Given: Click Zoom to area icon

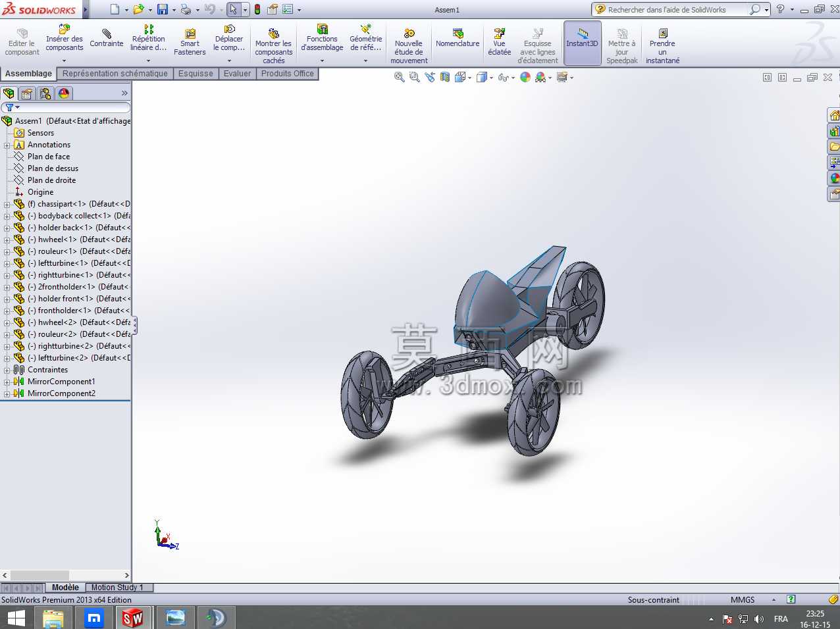Looking at the screenshot, I should (x=414, y=77).
